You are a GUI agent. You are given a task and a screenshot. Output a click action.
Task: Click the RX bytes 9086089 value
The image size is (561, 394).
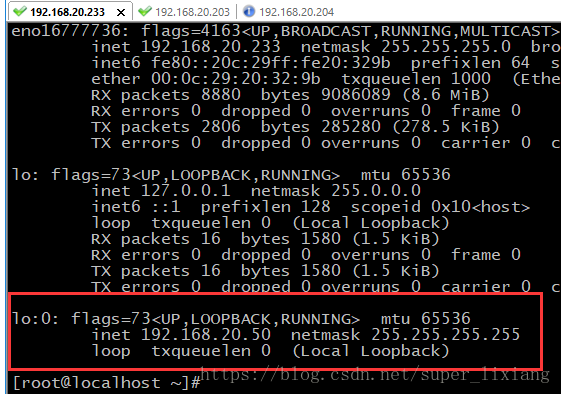pyautogui.click(x=356, y=95)
